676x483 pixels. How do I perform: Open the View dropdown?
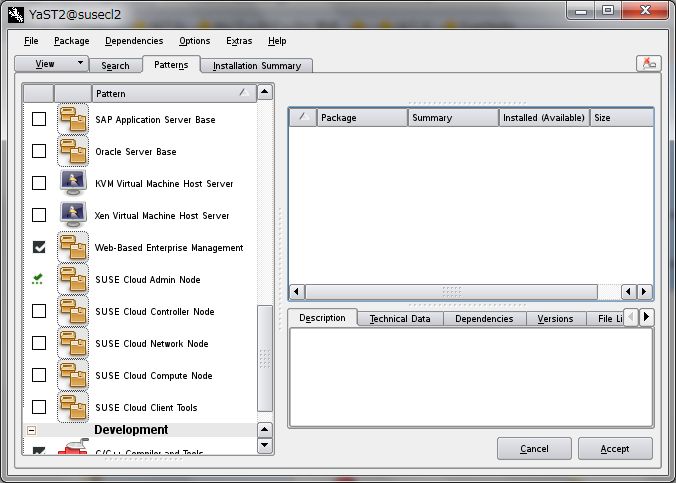(x=52, y=64)
